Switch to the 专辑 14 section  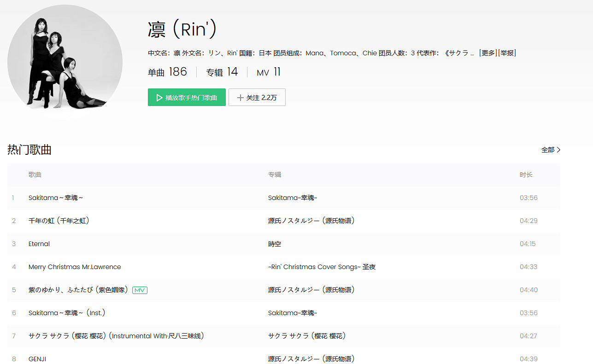tap(222, 72)
